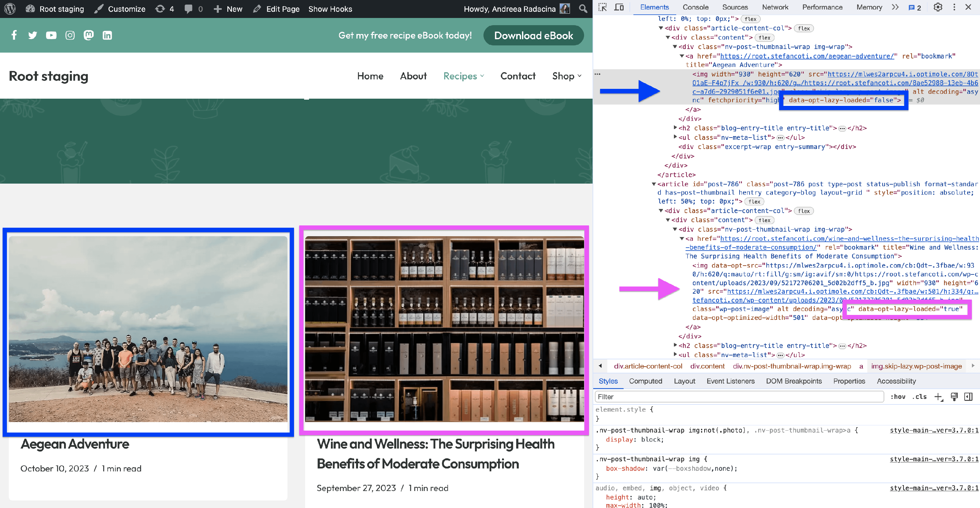Open the Computed styles tab
The height and width of the screenshot is (508, 980).
645,381
